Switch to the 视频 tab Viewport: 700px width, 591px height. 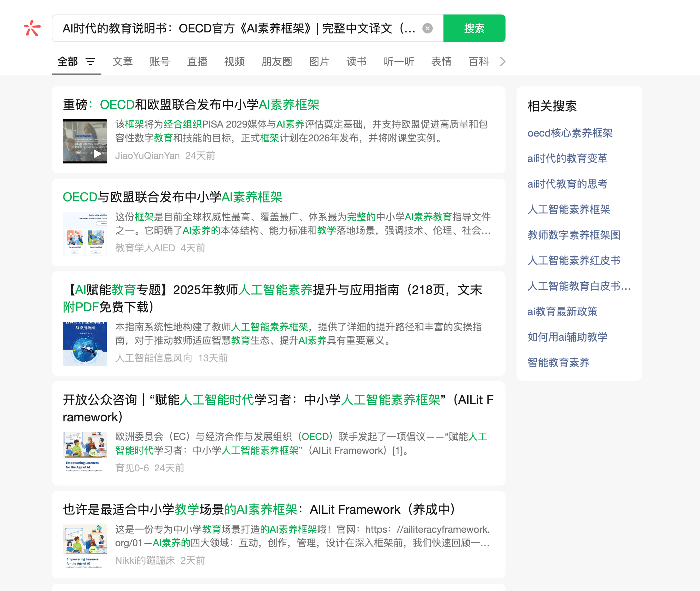[234, 62]
